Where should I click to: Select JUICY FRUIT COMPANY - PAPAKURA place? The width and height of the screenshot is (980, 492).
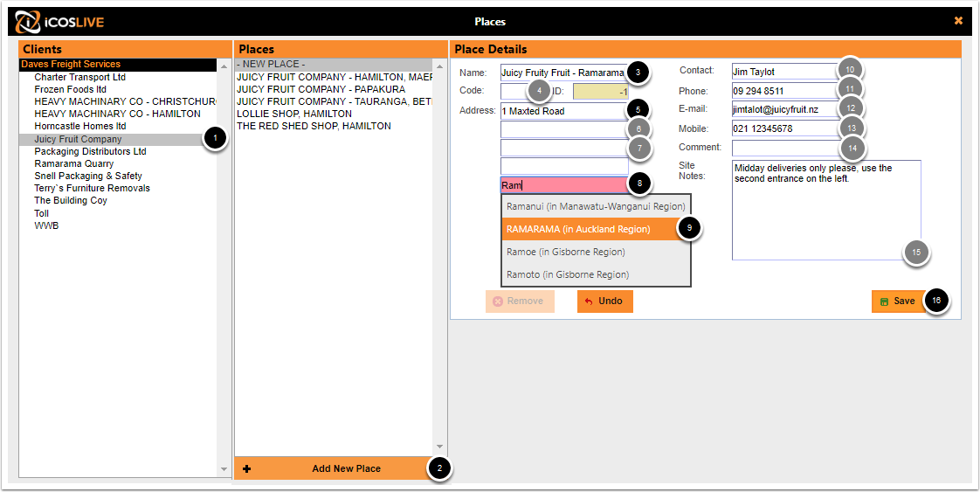(x=321, y=89)
